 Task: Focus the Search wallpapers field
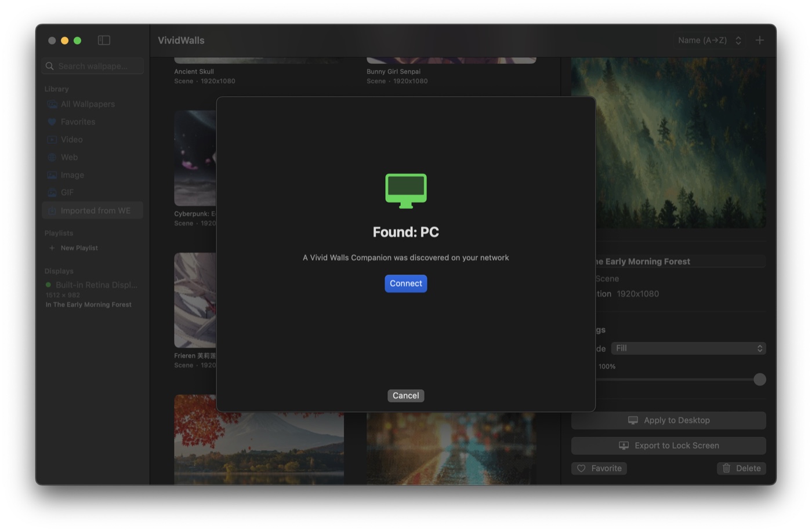(x=93, y=66)
